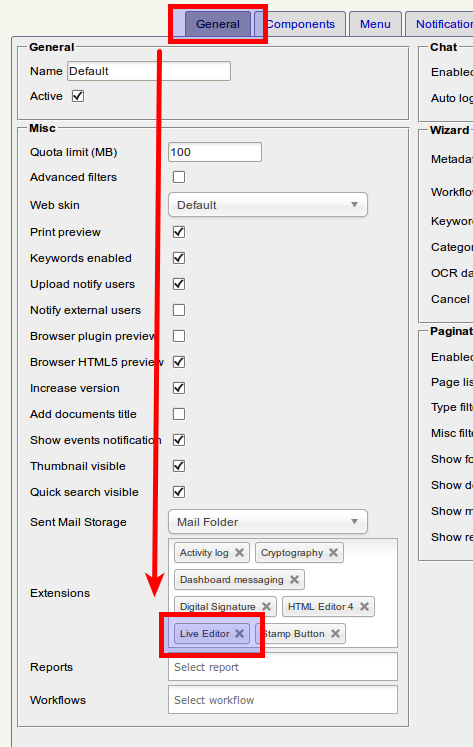Uncheck Upload notify users
Viewport: 473px width, 747px height.
coord(179,284)
